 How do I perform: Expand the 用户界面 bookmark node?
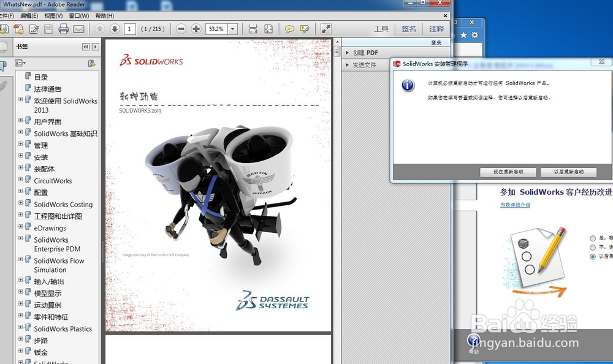point(21,121)
